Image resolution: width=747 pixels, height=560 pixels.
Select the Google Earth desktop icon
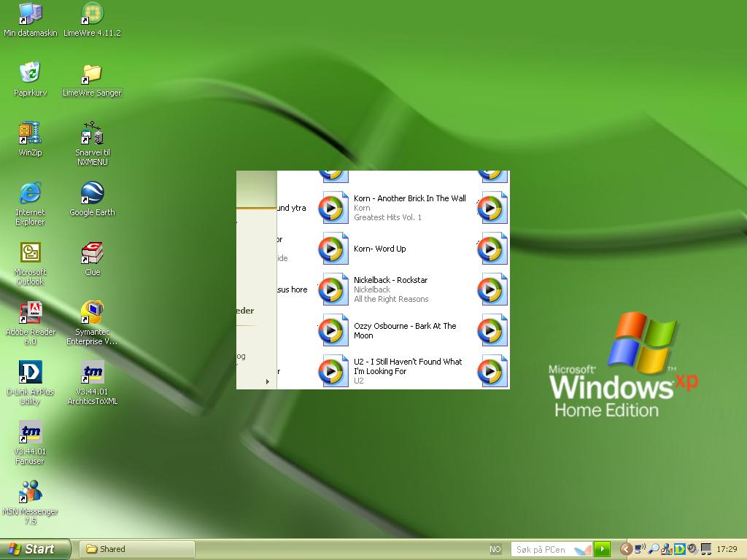pos(92,194)
